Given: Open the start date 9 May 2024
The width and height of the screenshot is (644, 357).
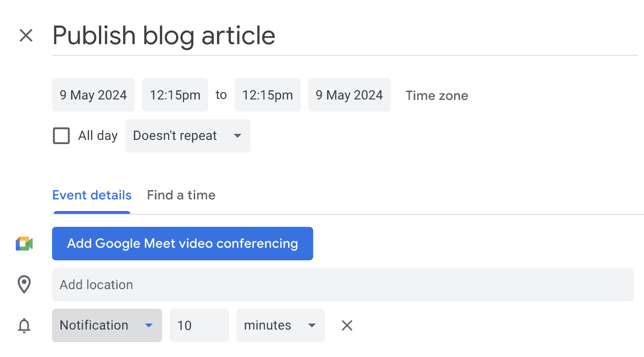Looking at the screenshot, I should pyautogui.click(x=93, y=95).
